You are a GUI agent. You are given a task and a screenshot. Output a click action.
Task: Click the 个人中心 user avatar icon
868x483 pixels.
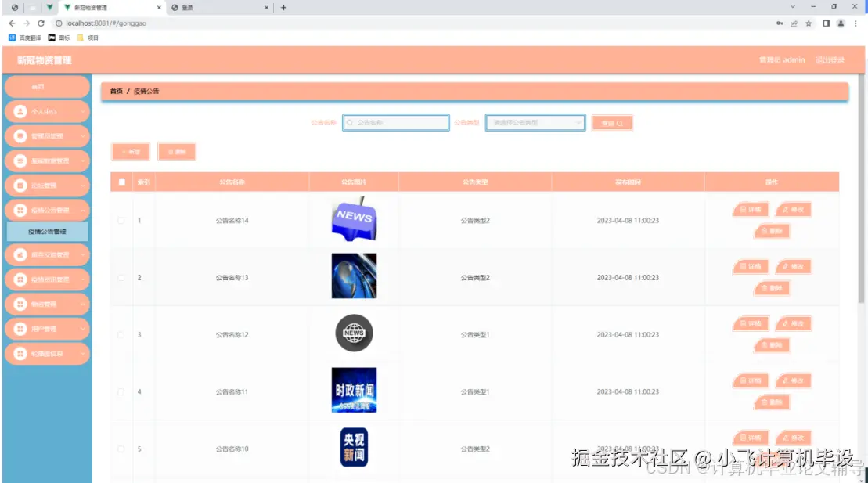[x=20, y=111]
